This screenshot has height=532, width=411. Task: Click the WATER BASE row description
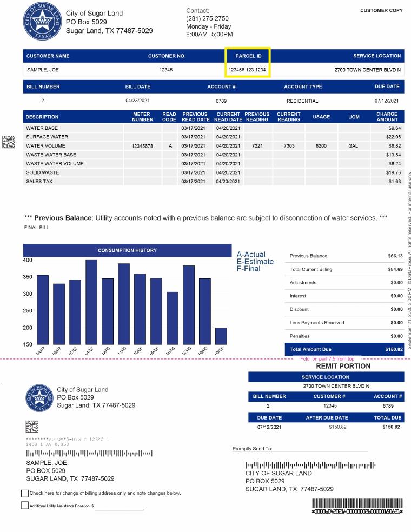pyautogui.click(x=42, y=128)
